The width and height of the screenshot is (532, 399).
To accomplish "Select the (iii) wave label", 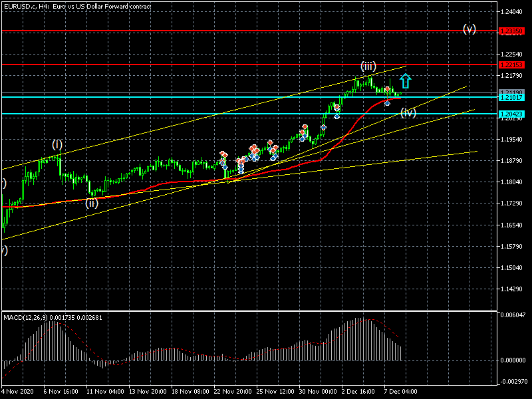I will pyautogui.click(x=368, y=66).
